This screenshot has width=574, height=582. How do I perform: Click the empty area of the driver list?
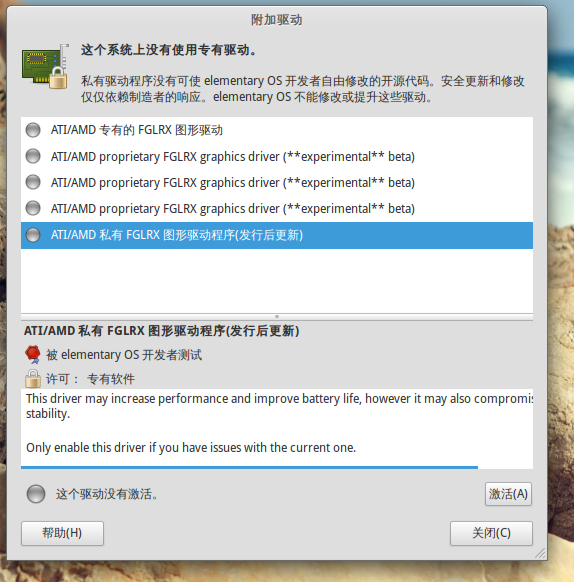click(277, 281)
